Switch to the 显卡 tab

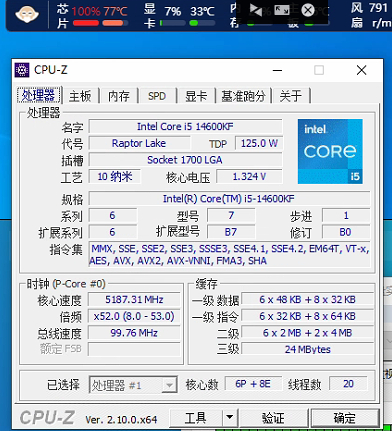click(x=196, y=96)
